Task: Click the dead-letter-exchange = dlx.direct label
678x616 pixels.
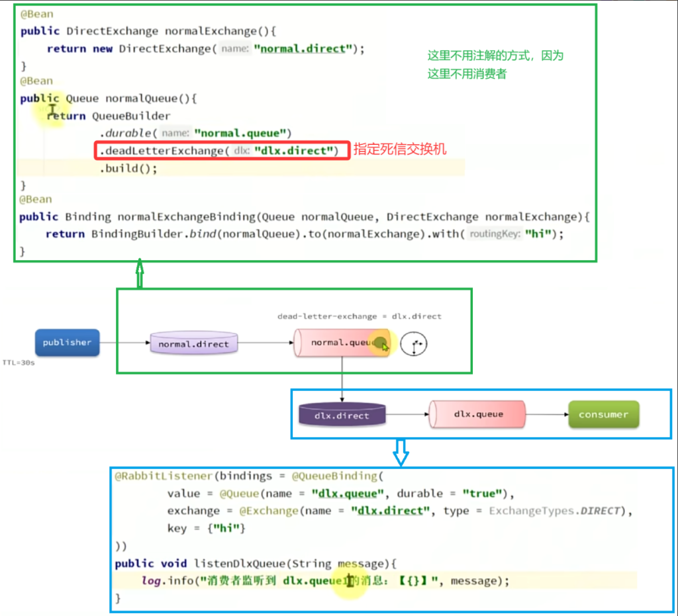Action: pyautogui.click(x=359, y=316)
